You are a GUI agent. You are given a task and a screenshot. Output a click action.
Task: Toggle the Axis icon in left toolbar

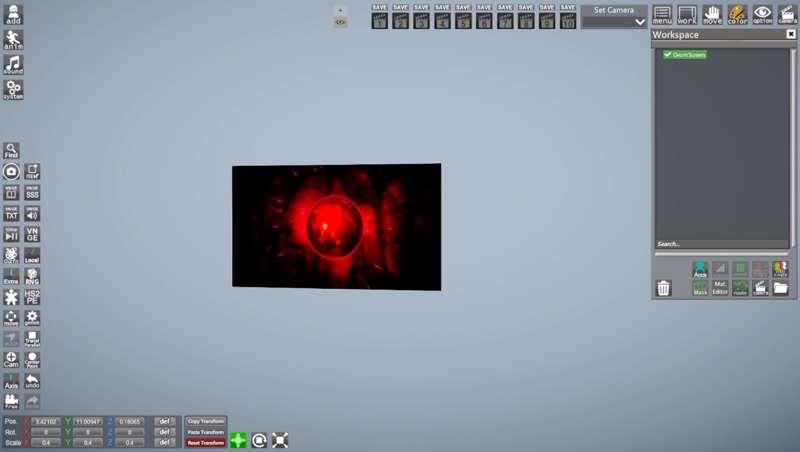click(11, 381)
